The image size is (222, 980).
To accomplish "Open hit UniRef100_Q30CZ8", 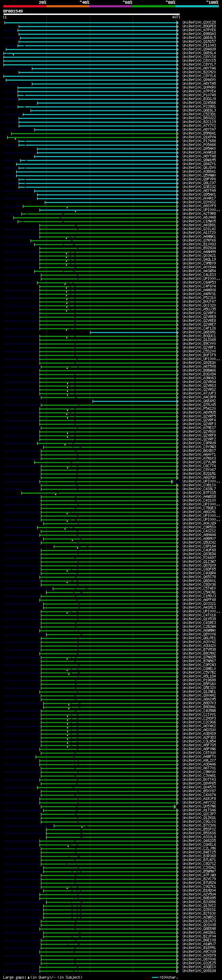I will 199,23.
